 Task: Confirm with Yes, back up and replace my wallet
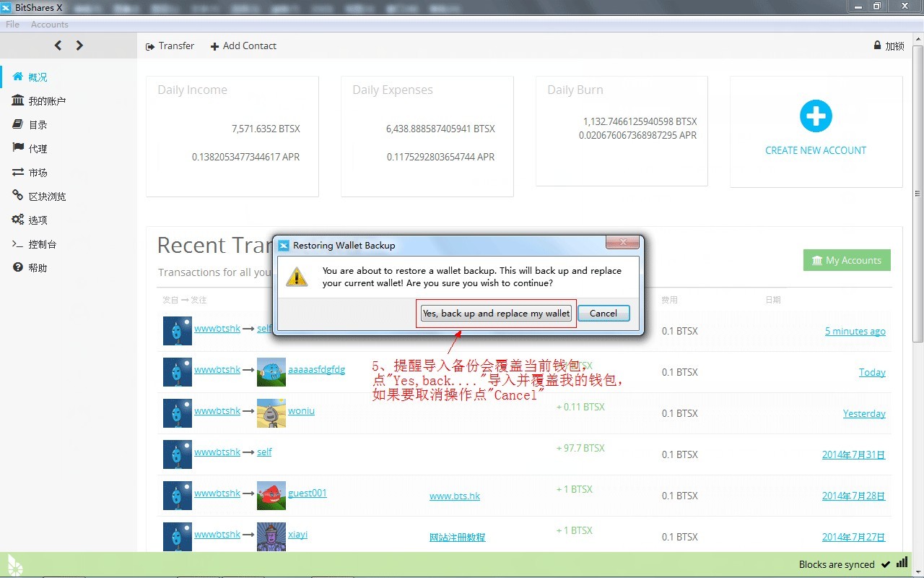click(x=497, y=314)
